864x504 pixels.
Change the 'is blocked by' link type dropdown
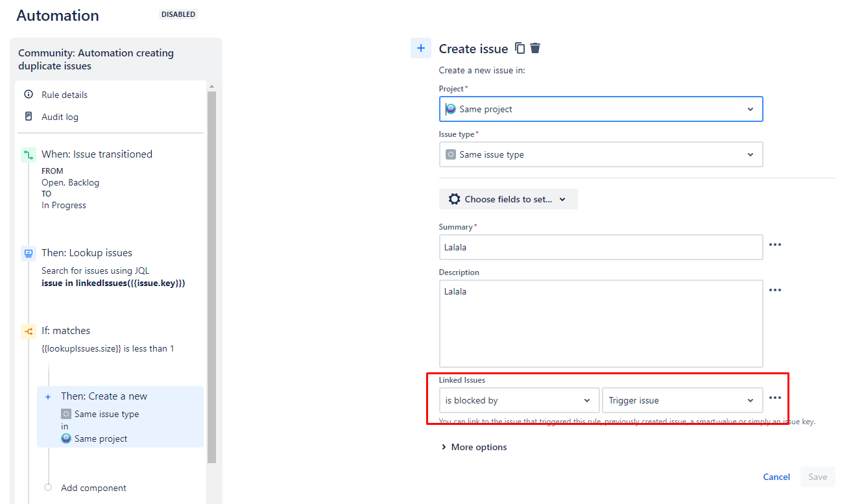click(518, 400)
